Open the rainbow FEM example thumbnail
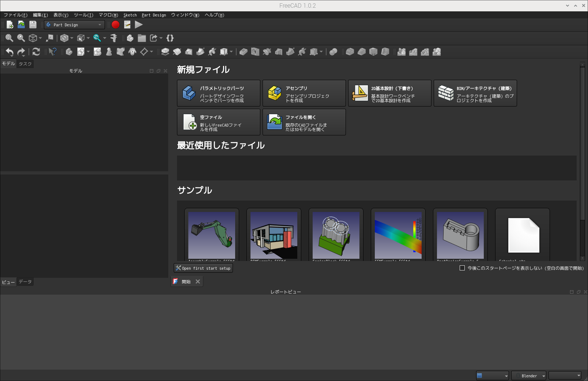The image size is (588, 381). coord(398,235)
